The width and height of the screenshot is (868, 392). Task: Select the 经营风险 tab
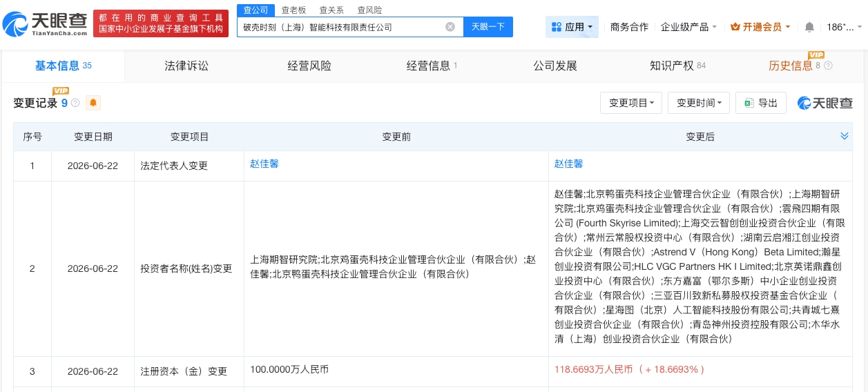309,66
